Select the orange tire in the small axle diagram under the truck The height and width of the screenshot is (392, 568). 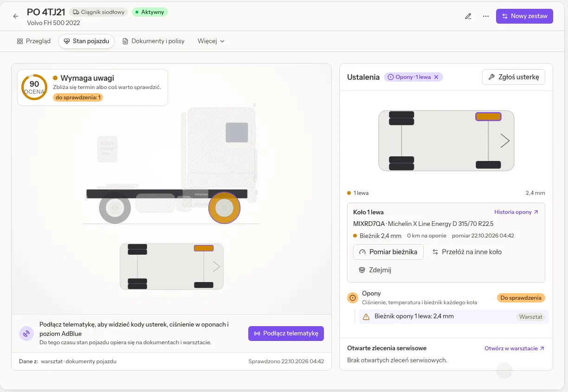(204, 248)
